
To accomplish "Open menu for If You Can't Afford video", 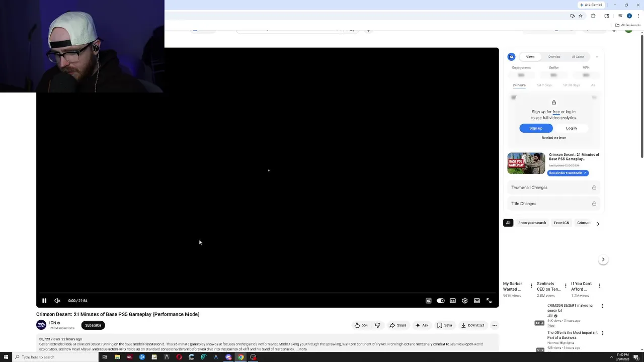I will 599,286.
